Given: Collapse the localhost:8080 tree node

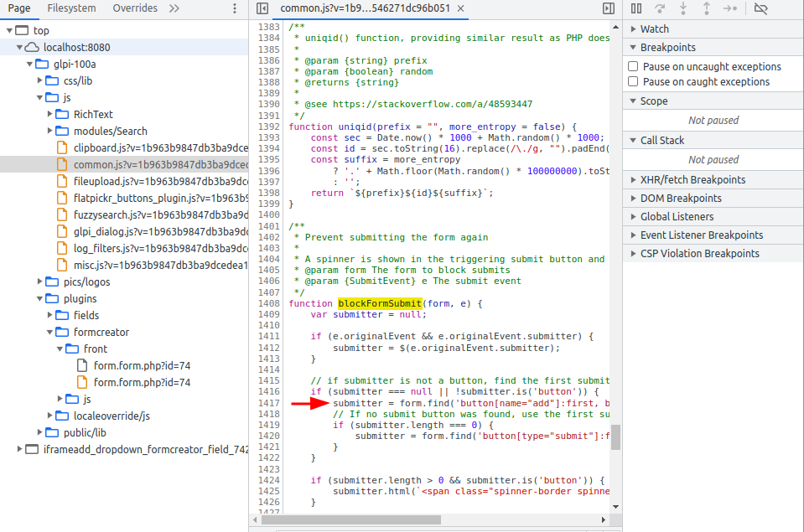Looking at the screenshot, I should tap(19, 46).
